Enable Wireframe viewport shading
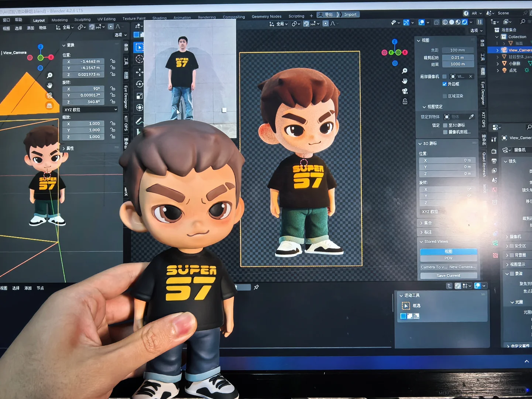 (445, 23)
